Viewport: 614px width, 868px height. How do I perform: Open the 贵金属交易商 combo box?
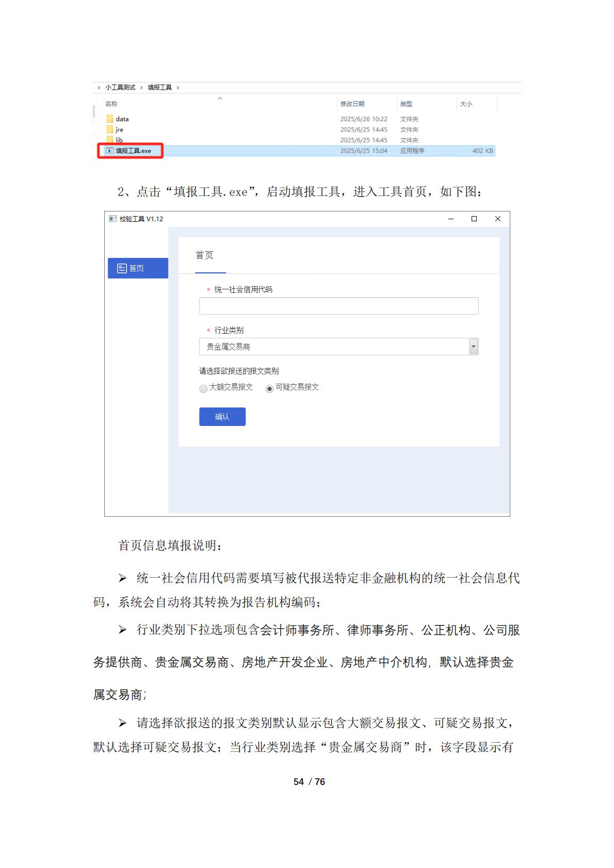click(334, 347)
